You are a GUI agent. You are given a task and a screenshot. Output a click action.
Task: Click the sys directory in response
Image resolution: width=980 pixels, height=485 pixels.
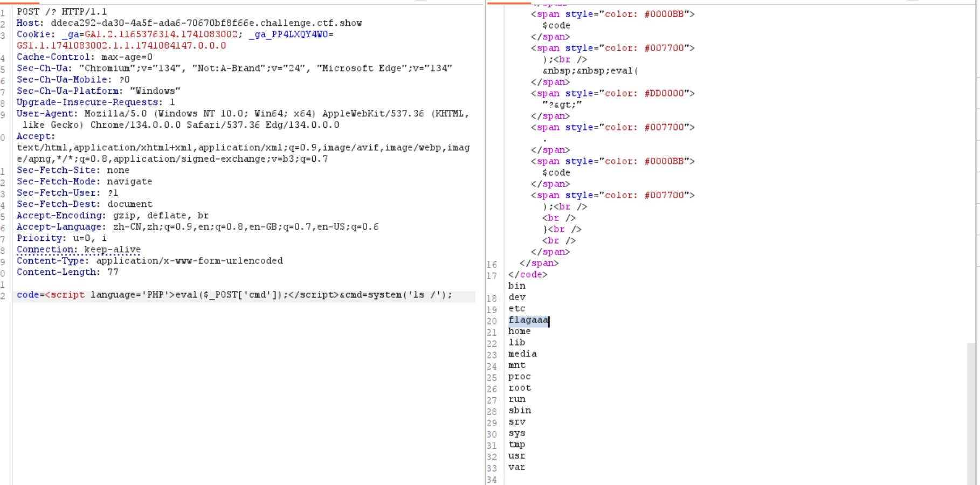[x=516, y=433]
